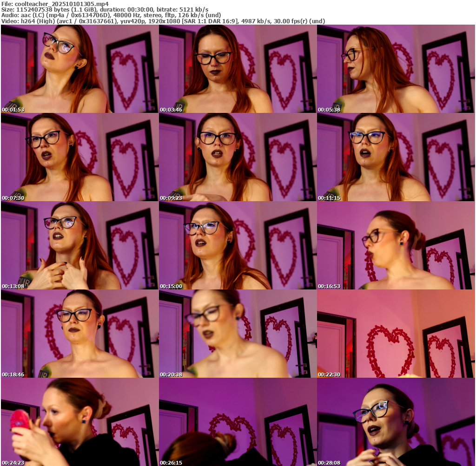Click the Audio codec info line
This screenshot has height=466, width=476.
(x=111, y=15)
